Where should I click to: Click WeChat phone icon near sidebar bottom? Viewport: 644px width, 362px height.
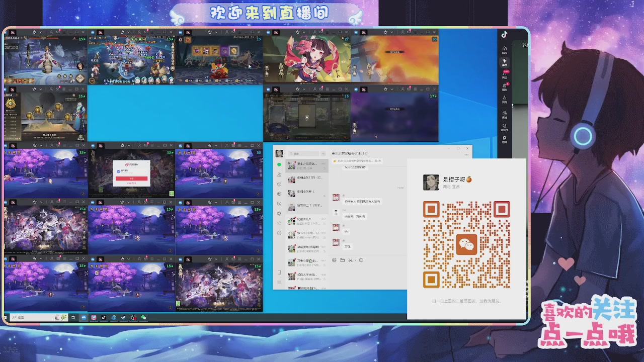(x=279, y=272)
